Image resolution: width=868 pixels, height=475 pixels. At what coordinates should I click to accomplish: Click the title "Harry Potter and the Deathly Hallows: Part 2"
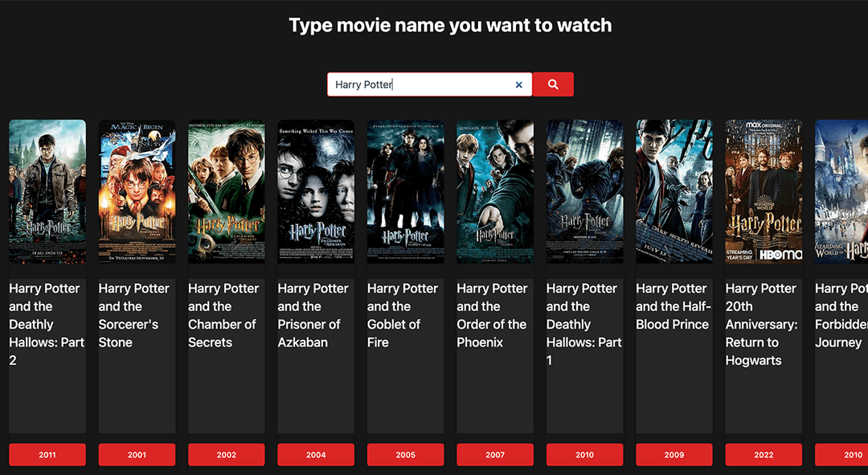[47, 325]
